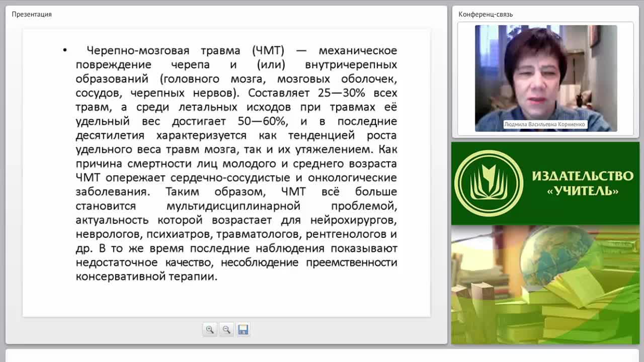
Task: Click the name label Людмила Васильевна Корниенко
Action: pos(545,124)
